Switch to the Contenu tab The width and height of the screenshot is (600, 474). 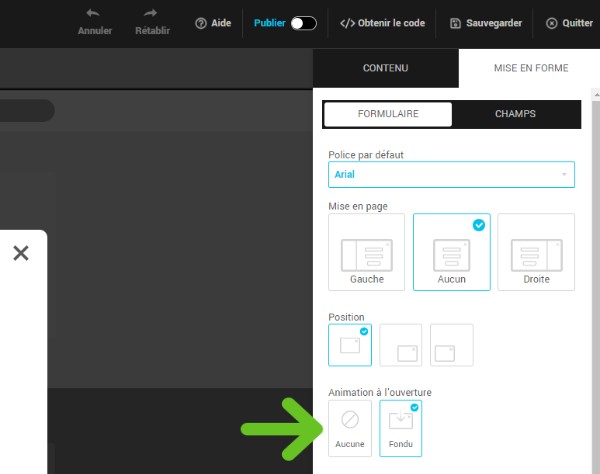click(x=385, y=68)
